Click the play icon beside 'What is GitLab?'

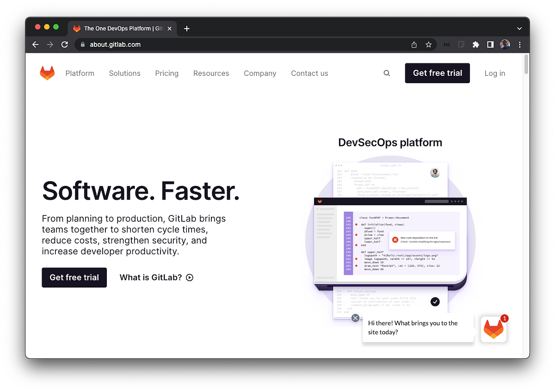[x=190, y=277]
